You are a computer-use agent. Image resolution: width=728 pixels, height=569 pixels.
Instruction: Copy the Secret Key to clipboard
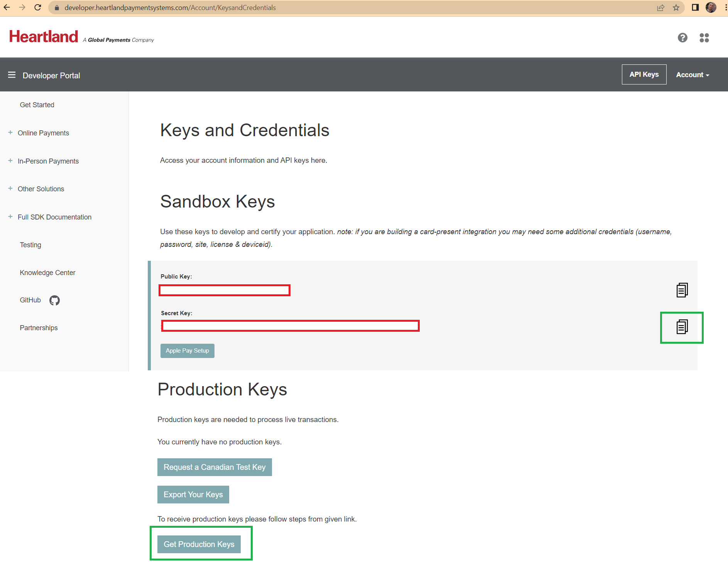point(682,327)
